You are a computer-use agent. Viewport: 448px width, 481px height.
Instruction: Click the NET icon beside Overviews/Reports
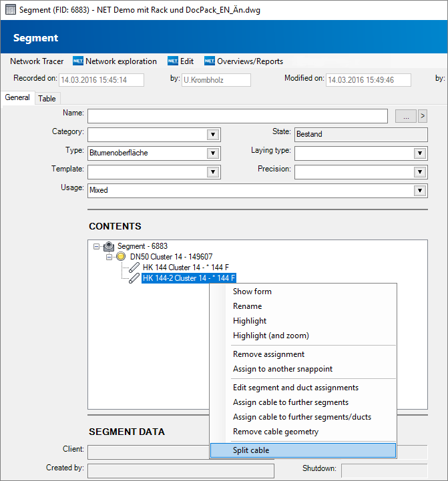pyautogui.click(x=210, y=61)
